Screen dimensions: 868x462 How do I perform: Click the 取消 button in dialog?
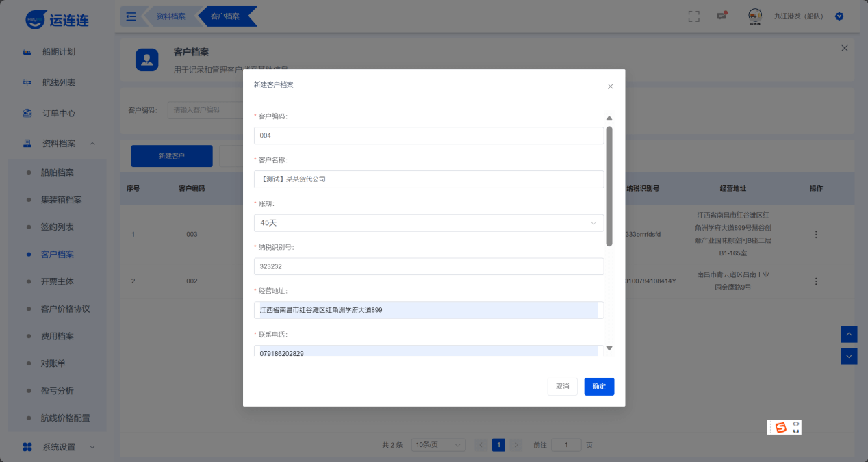(563, 387)
